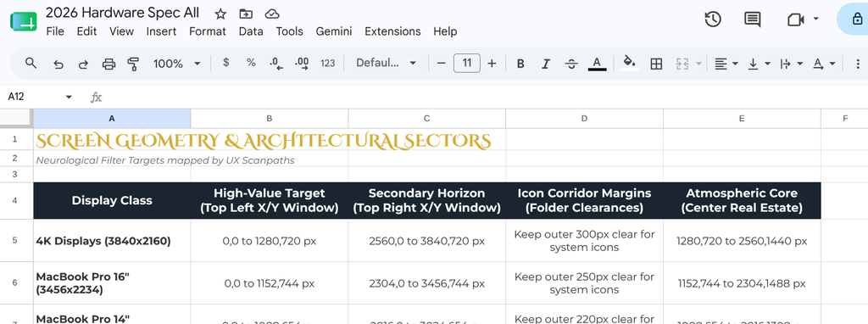Click the undo arrow icon
868x324 pixels.
(58, 64)
